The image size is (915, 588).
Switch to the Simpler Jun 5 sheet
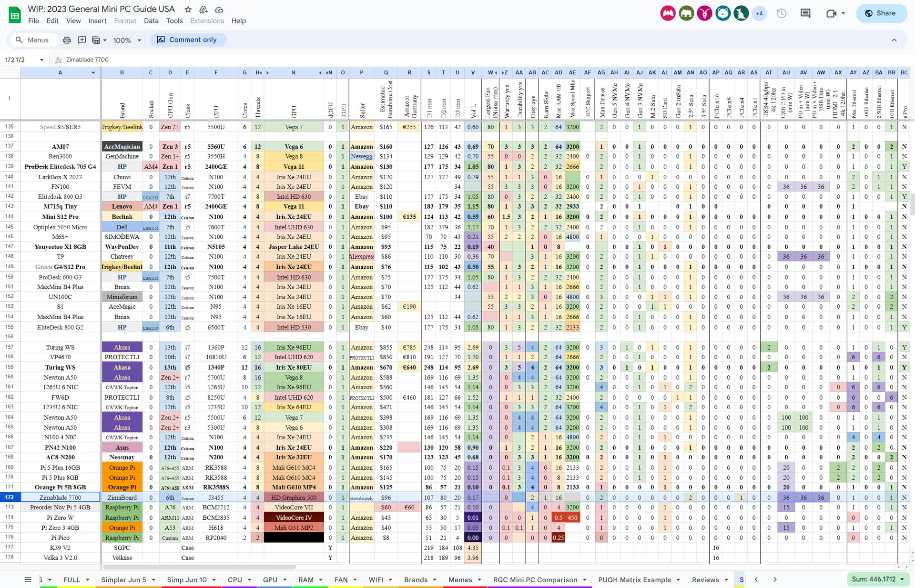[123, 580]
